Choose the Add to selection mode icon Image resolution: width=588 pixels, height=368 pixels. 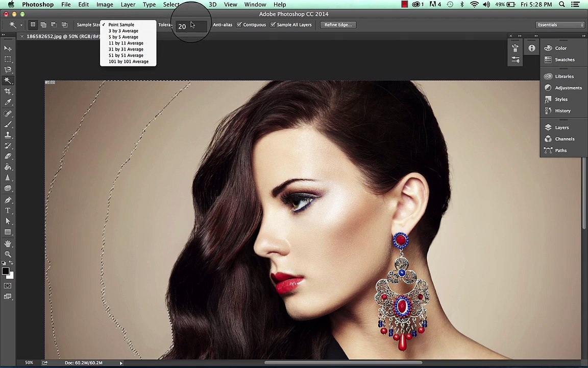click(x=43, y=25)
